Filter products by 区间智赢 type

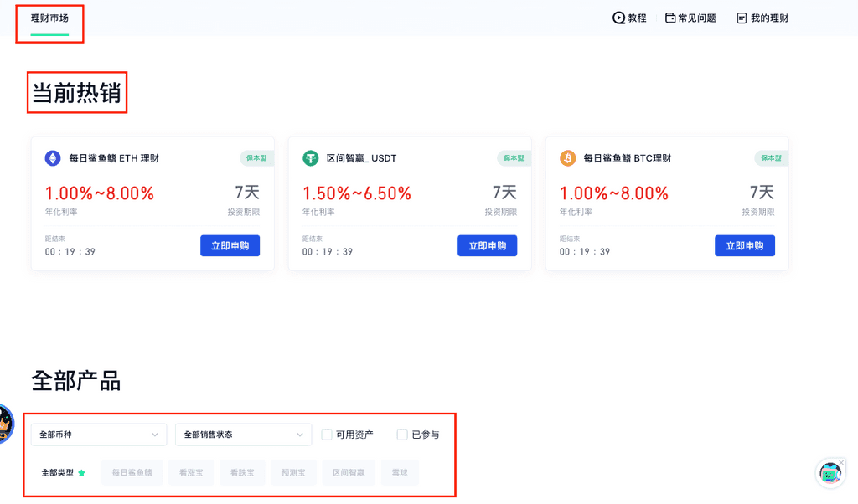pyautogui.click(x=349, y=472)
